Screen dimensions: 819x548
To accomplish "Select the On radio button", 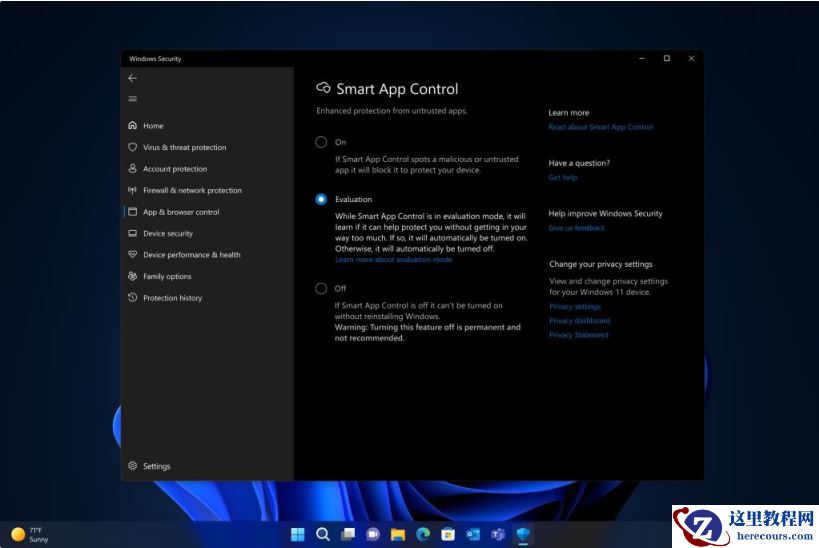I will point(321,142).
